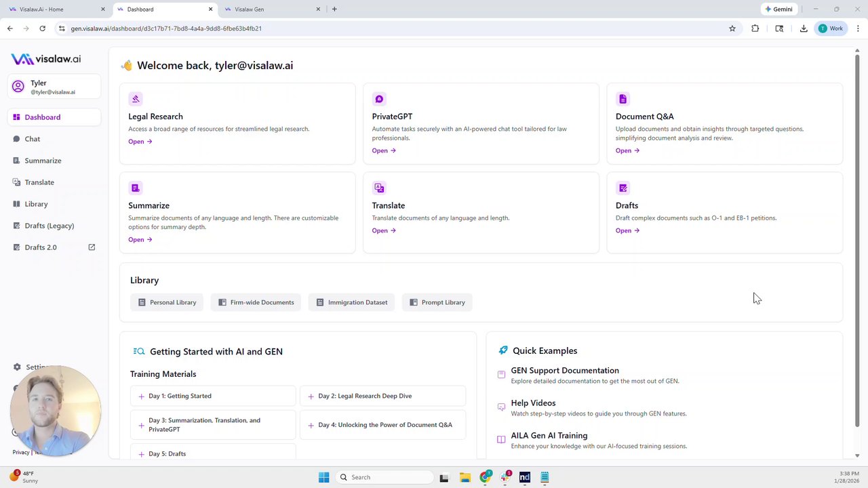Click the browser address bar URL
This screenshot has height=488, width=868.
point(166,28)
